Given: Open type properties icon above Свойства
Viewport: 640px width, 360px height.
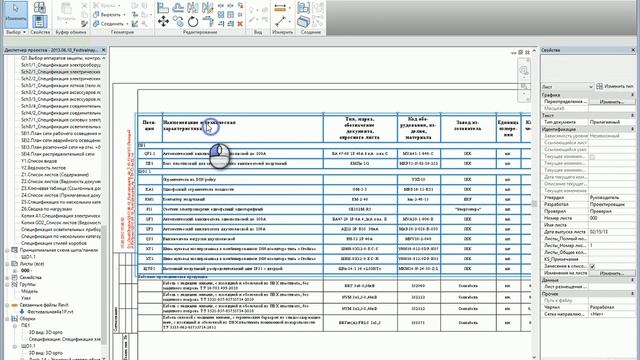Looking at the screenshot, I should click(40, 7).
